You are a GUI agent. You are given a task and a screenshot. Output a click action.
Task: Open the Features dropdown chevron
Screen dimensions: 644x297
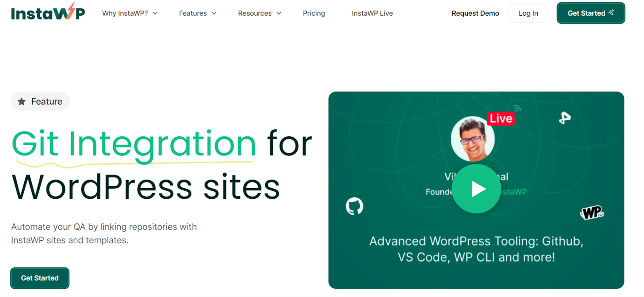(x=214, y=13)
